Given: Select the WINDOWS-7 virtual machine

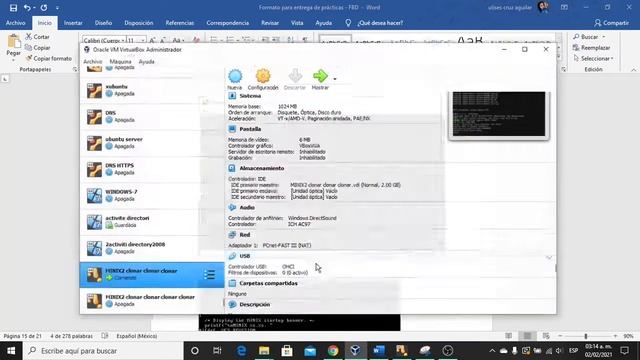Looking at the screenshot, I should tap(152, 196).
